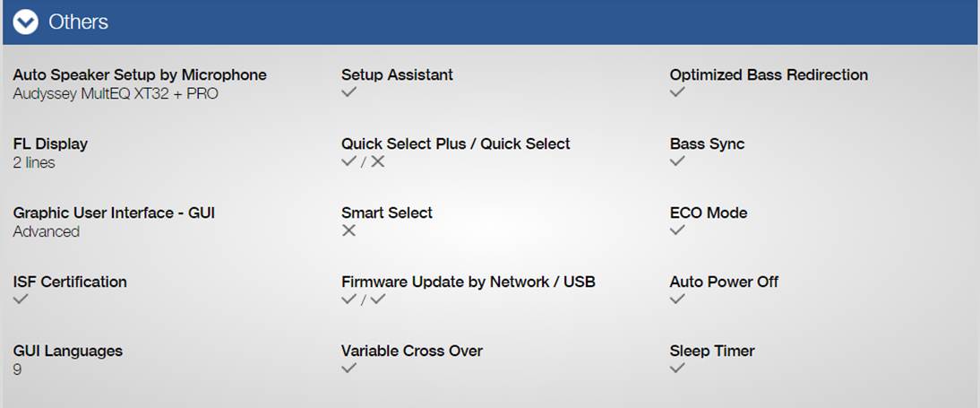Click the Graphic User Interface - GUI label
This screenshot has width=980, height=408.
(114, 213)
